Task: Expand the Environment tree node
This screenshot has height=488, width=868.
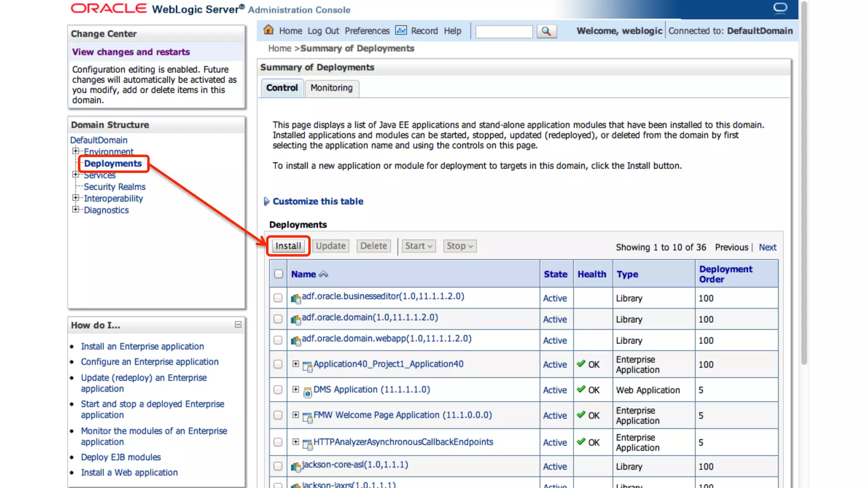Action: [x=75, y=151]
